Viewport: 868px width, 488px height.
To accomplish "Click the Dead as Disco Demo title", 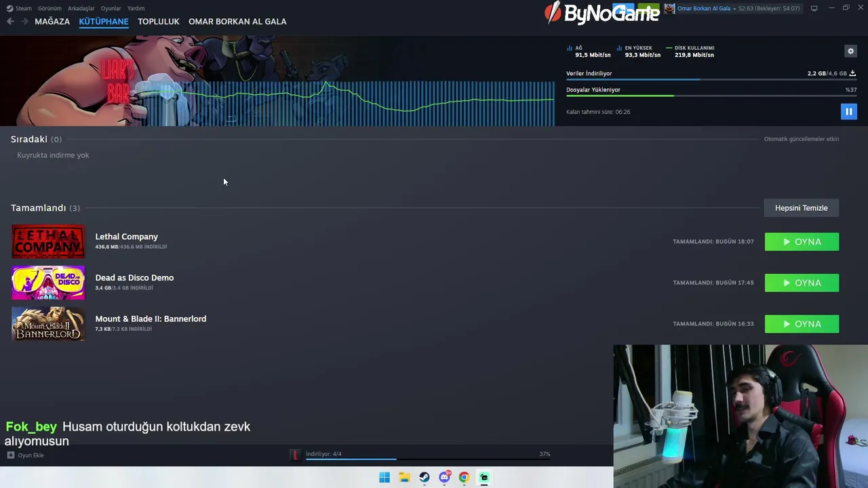I will pyautogui.click(x=134, y=278).
